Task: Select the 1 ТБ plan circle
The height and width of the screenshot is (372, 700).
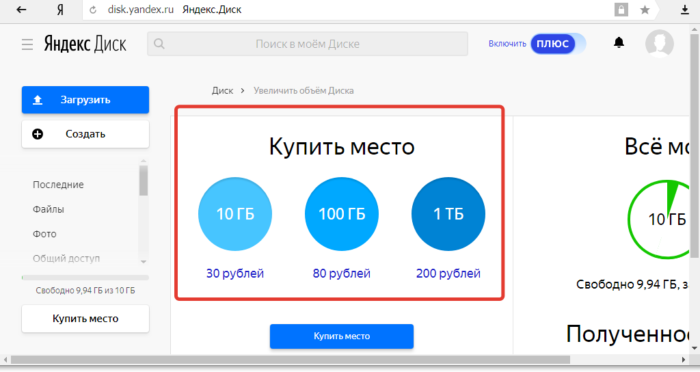Action: point(448,214)
